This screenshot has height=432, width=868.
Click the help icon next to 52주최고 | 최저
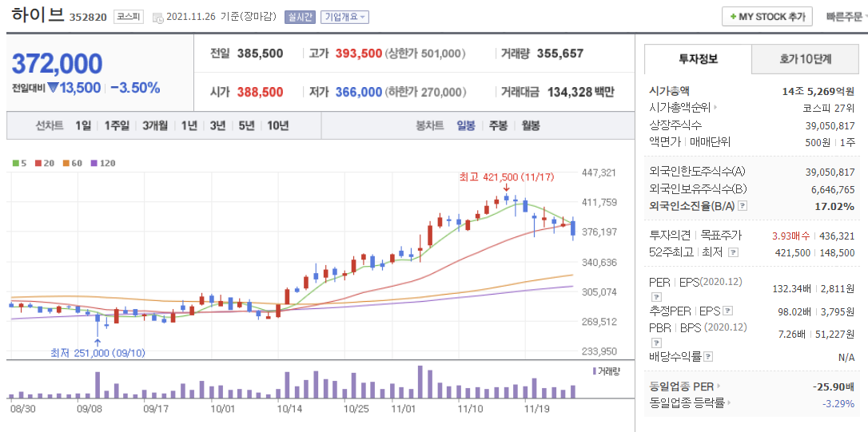[x=733, y=252]
